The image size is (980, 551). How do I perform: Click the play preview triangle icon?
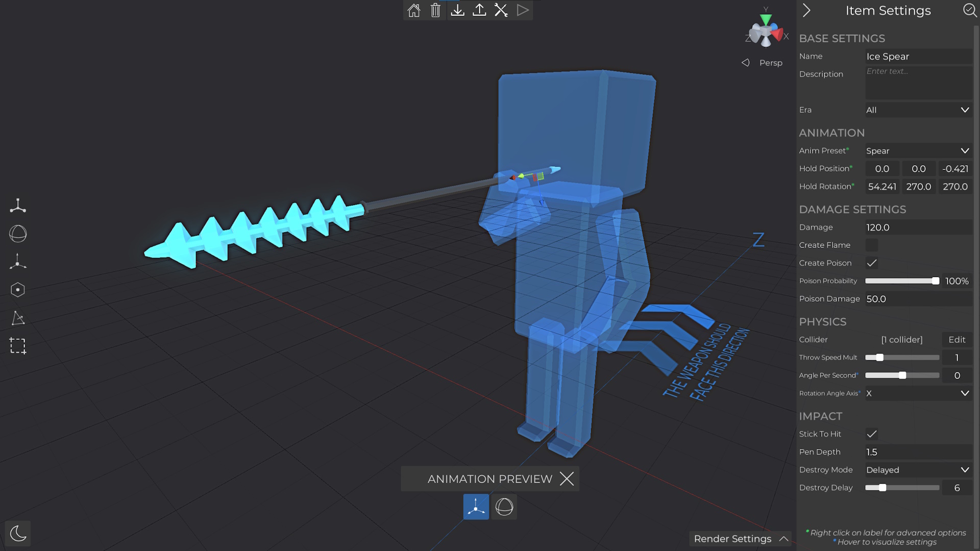(523, 10)
